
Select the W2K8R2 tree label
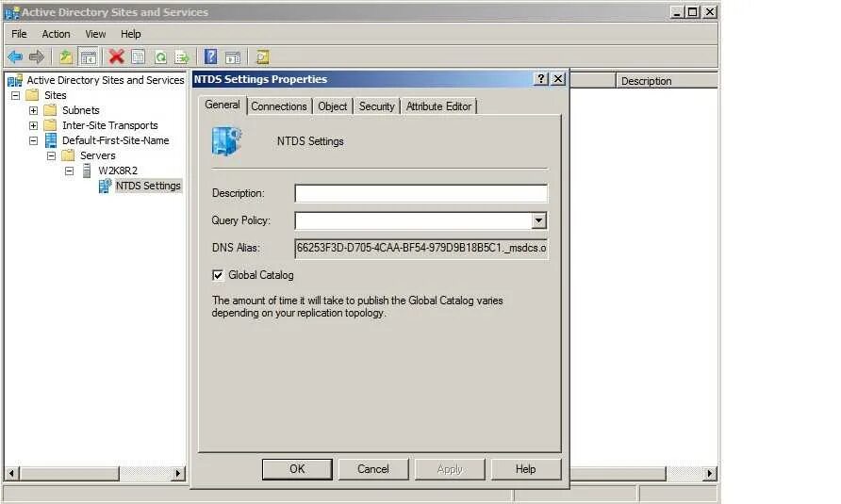click(x=118, y=171)
